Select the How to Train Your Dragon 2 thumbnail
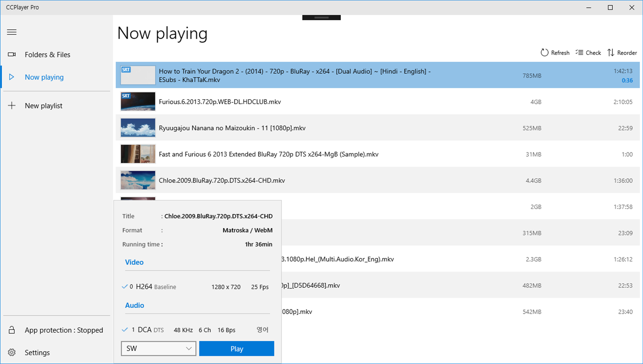Viewport: 643px width, 364px height. coord(138,75)
